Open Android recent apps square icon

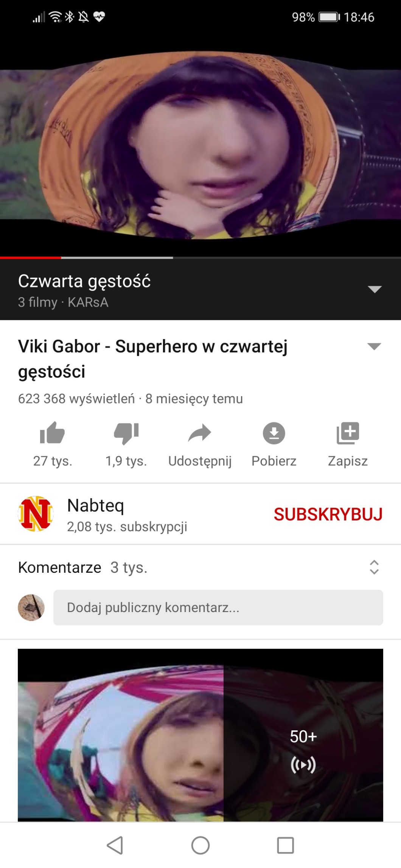click(x=286, y=845)
